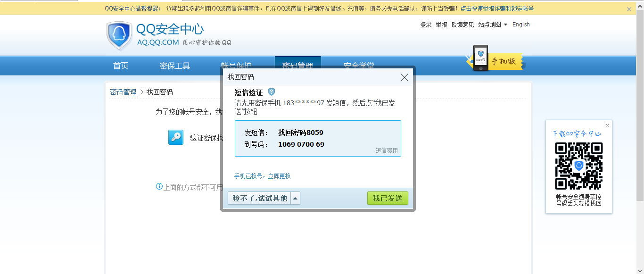Open the 手机已换号,立即更换 link
This screenshot has width=644, height=274.
click(263, 176)
